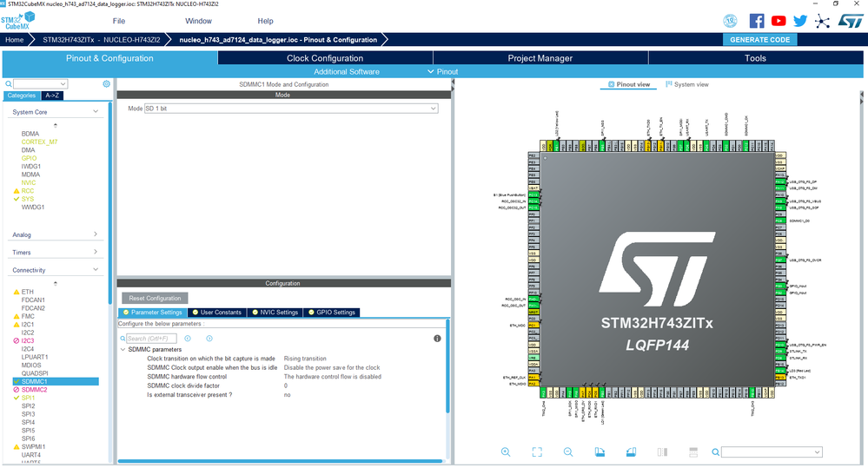Switch to the Categories list tab
Screen dimensions: 868x468
22,96
